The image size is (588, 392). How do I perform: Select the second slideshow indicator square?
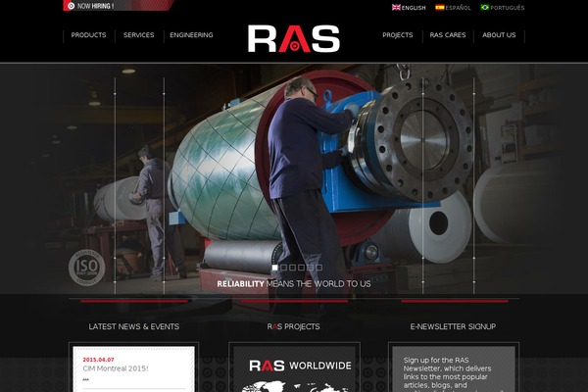point(283,268)
